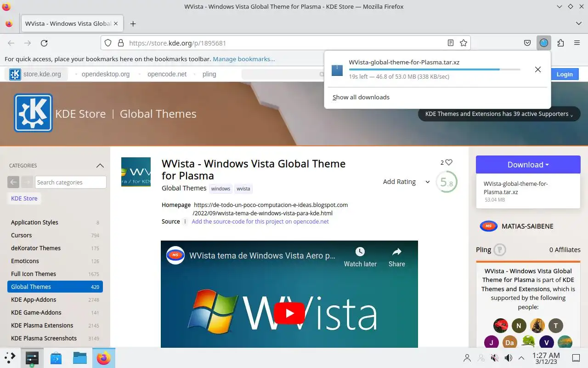Click the large KDE Store logo
Screen dimensions: 588x368
tap(33, 113)
